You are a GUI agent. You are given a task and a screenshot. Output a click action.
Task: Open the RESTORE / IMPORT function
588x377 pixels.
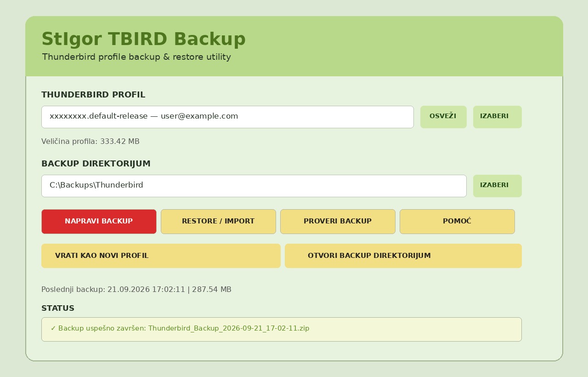click(x=218, y=222)
